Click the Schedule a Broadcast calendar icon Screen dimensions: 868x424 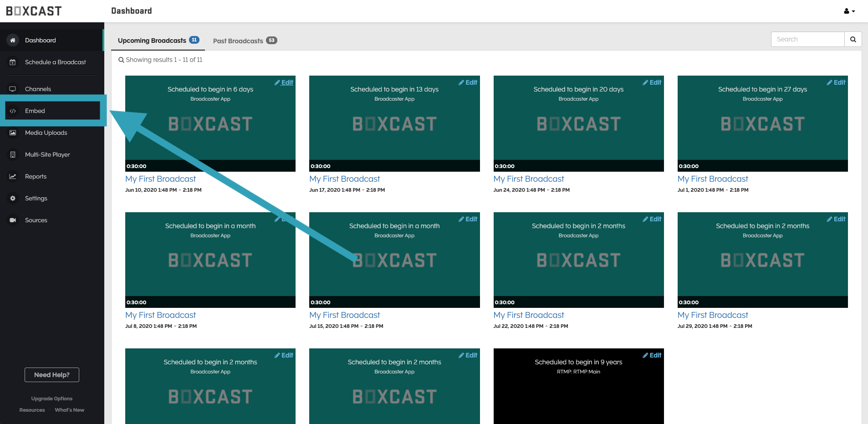click(13, 62)
